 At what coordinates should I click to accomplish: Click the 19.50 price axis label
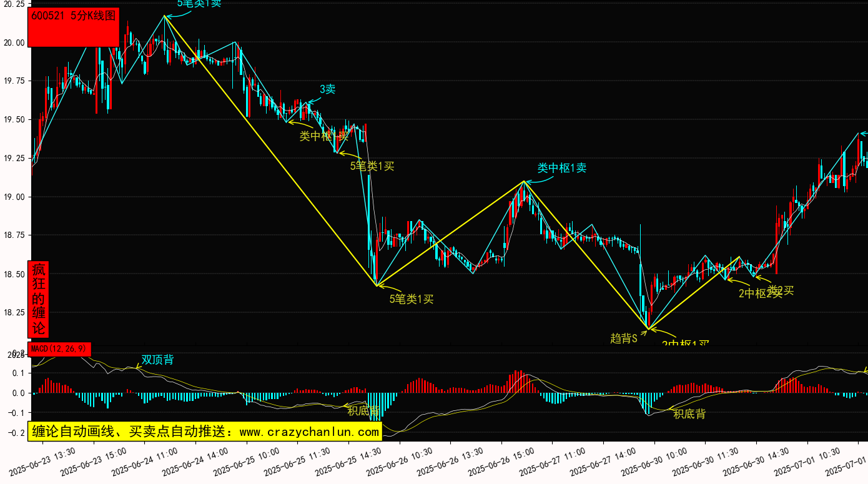(13, 120)
